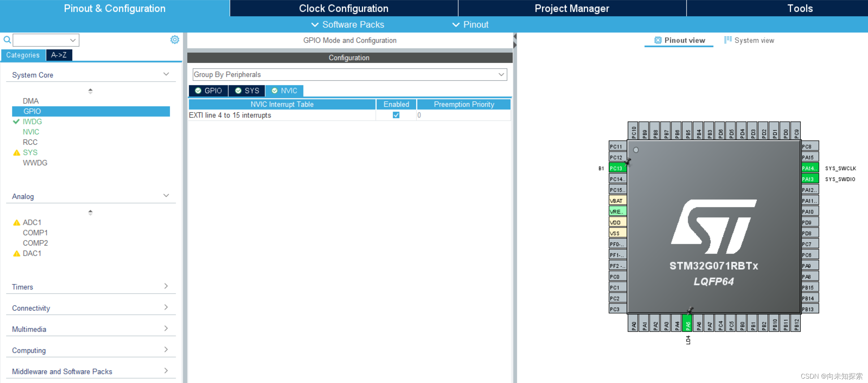Click the search magnifier icon
868x383 pixels.
pos(7,40)
